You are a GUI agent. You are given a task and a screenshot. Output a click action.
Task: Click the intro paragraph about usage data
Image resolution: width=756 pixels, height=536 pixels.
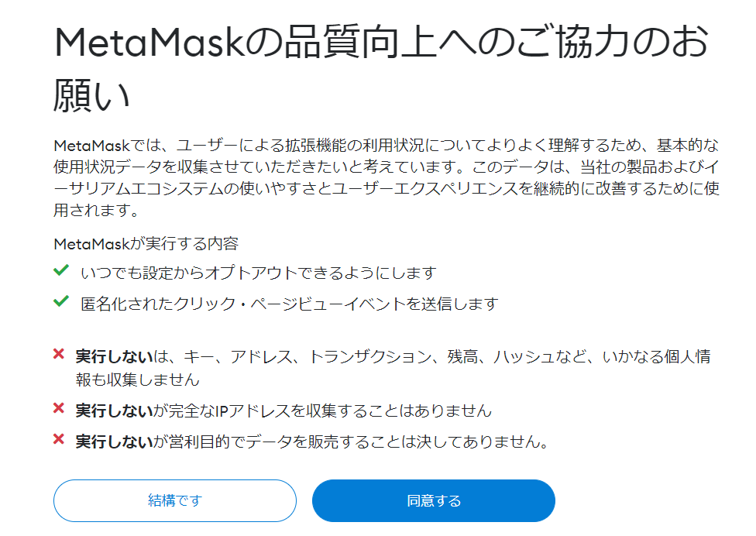pos(387,177)
